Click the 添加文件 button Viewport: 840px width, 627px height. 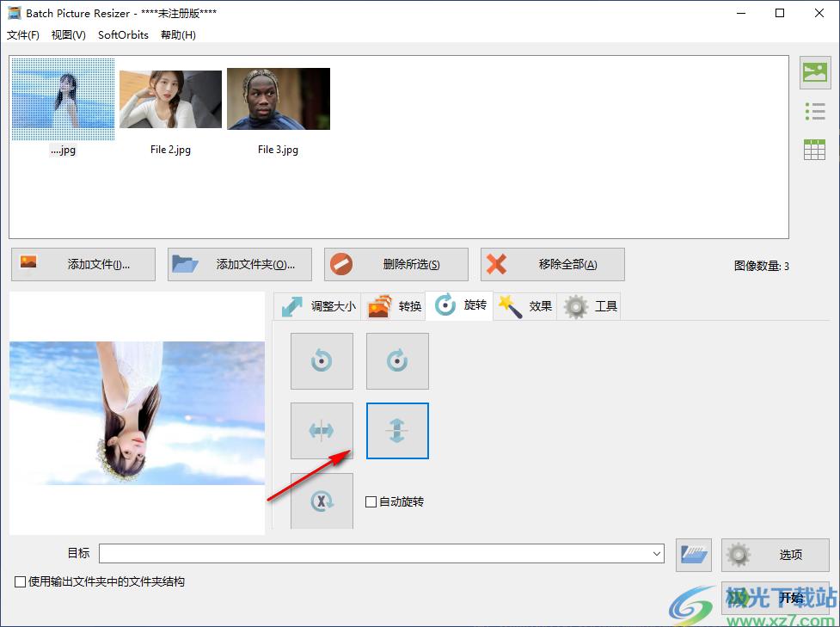83,265
